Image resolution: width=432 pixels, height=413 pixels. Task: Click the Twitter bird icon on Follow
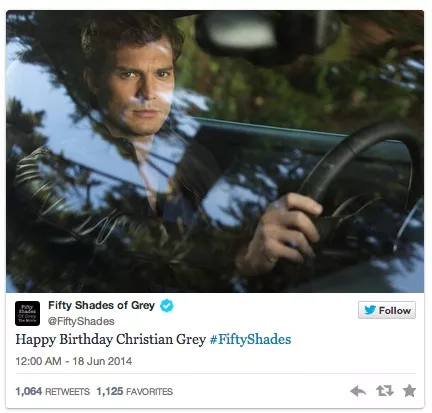tap(370, 310)
